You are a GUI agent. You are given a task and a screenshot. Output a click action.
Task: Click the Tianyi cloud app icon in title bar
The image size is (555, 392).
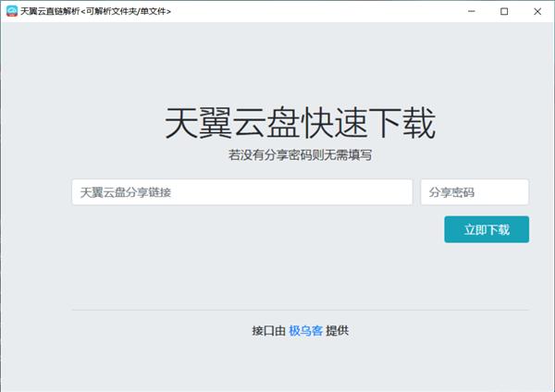click(12, 11)
